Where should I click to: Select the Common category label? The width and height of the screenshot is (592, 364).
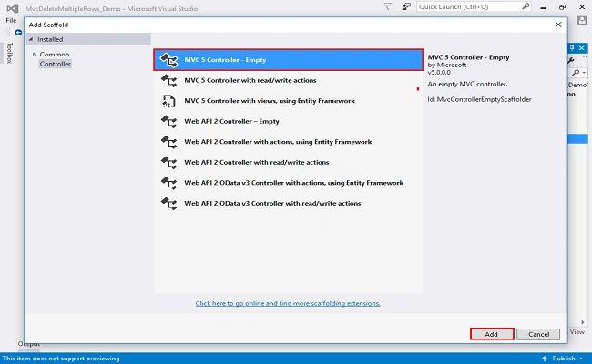55,55
